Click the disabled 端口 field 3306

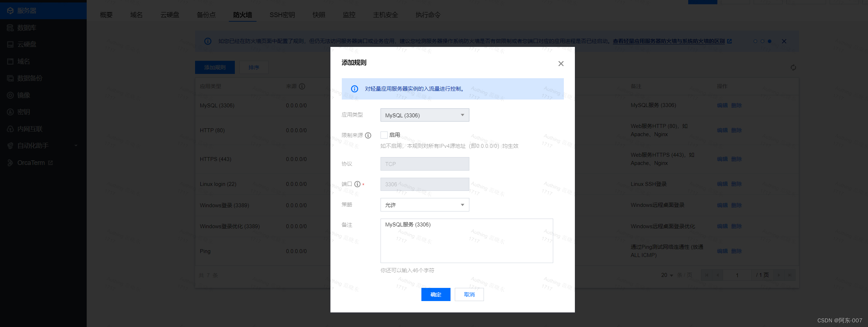(x=425, y=184)
